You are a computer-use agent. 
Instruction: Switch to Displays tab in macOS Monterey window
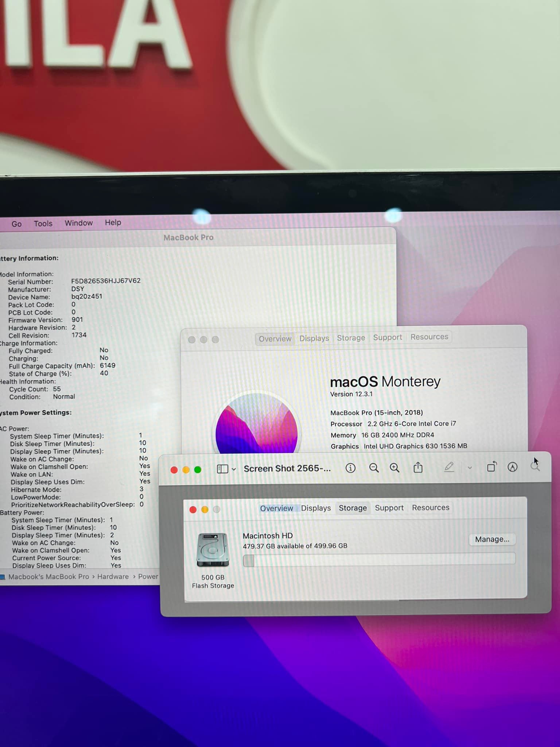(314, 338)
